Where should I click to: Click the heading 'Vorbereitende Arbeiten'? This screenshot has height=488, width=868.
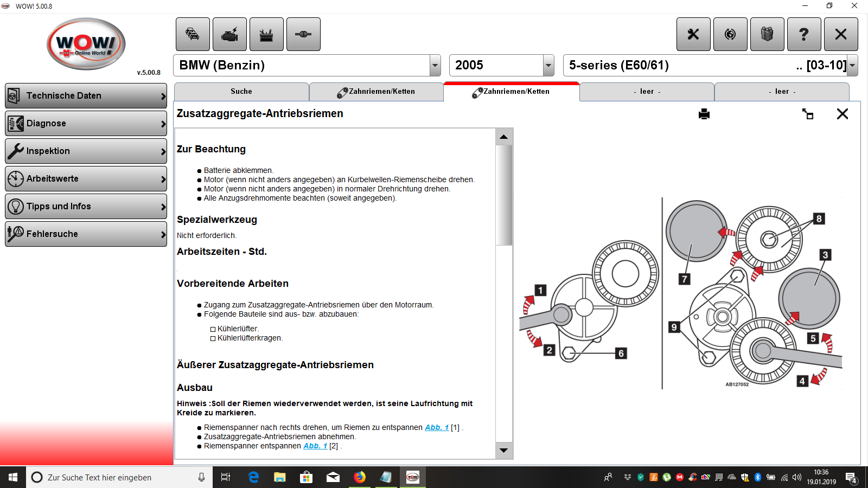pyautogui.click(x=233, y=284)
